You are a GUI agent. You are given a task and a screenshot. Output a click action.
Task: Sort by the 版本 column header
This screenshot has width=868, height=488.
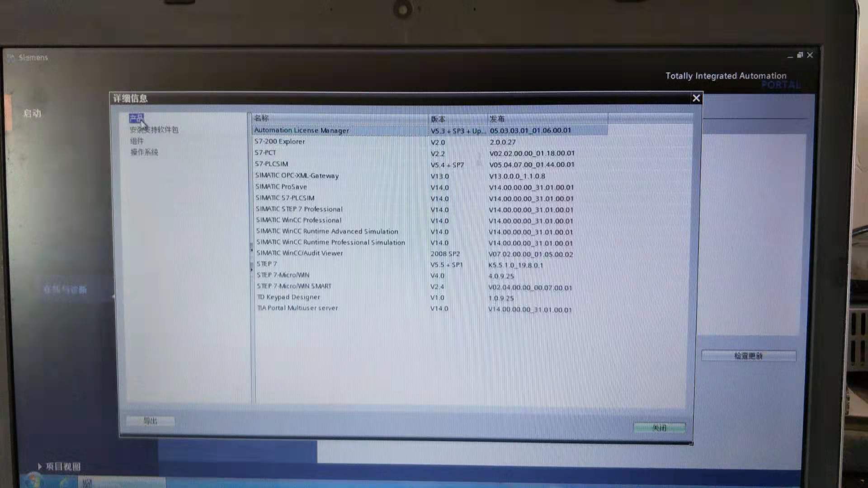[438, 119]
